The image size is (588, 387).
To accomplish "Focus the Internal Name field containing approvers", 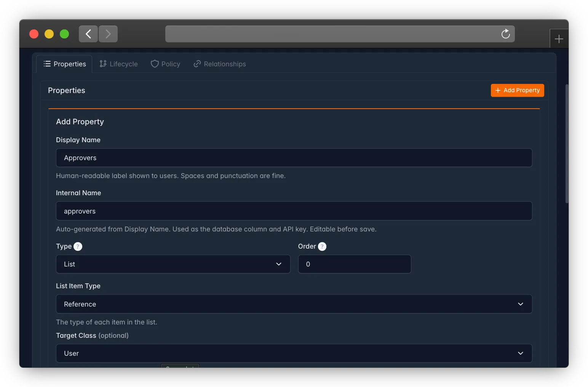I will point(294,211).
